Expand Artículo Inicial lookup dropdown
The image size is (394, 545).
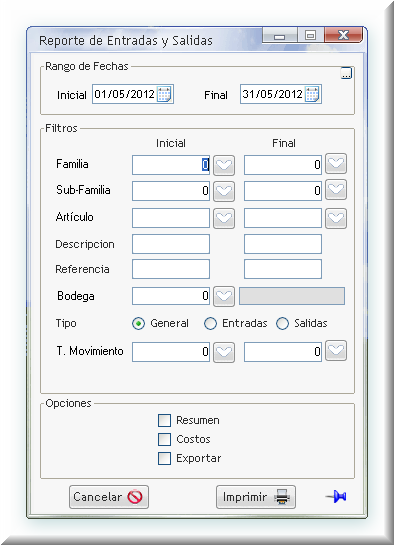[224, 218]
